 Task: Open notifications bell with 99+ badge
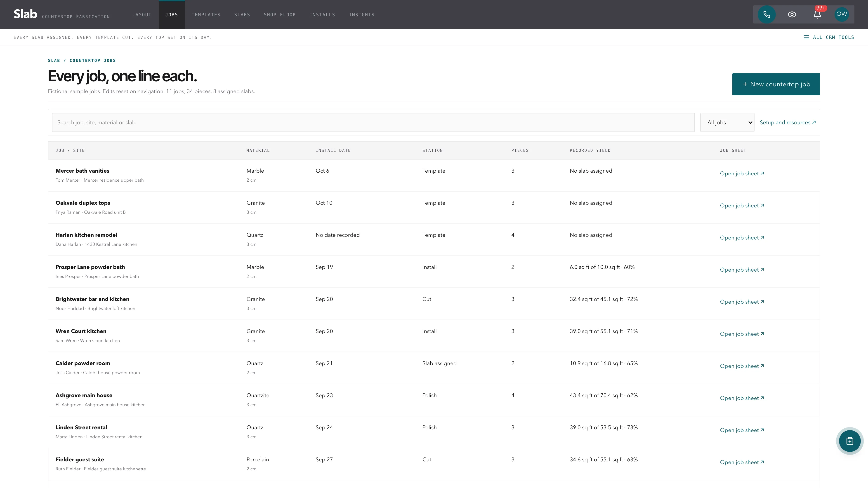coord(817,14)
